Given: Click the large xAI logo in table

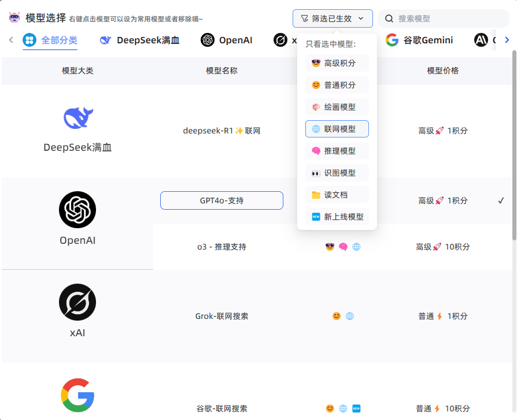Looking at the screenshot, I should [77, 302].
